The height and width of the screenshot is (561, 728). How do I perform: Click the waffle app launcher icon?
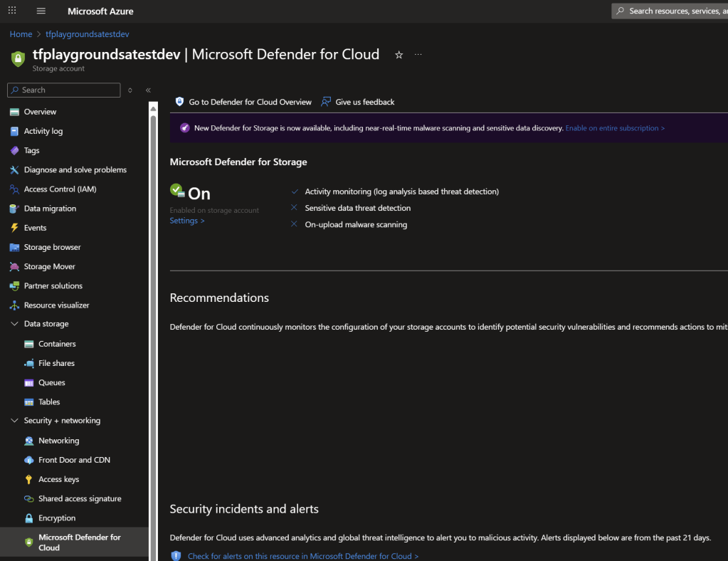[x=12, y=11]
